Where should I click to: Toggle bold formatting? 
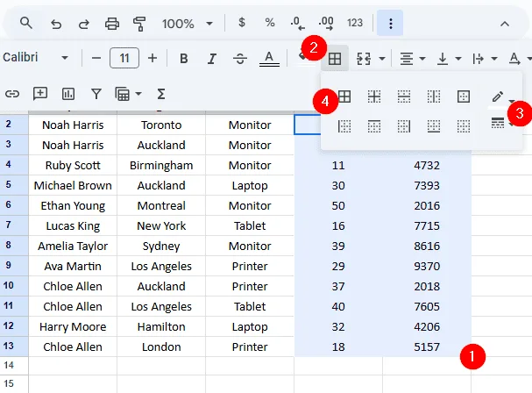[183, 59]
